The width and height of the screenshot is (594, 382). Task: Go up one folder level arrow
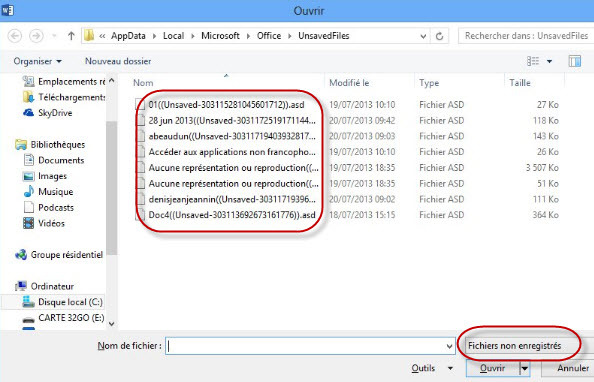coord(71,36)
